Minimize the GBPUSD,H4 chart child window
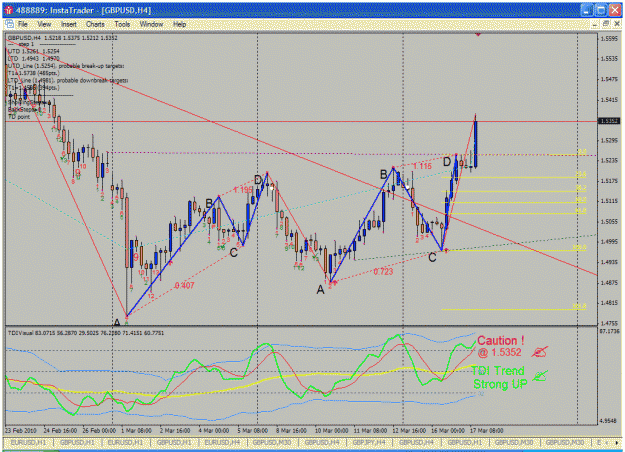625x452 pixels. click(x=594, y=24)
